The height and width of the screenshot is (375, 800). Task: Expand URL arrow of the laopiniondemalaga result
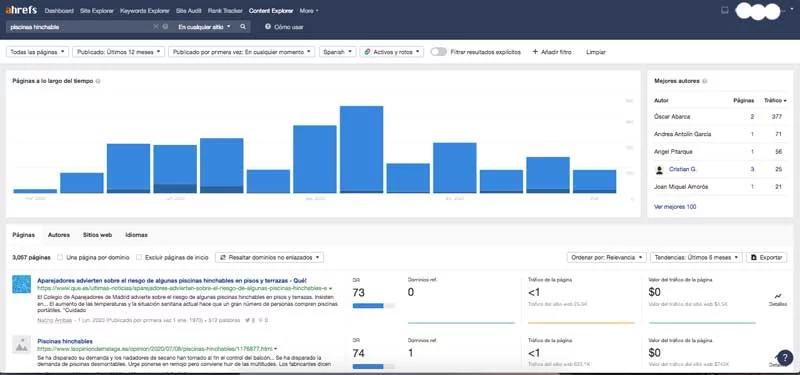coord(276,349)
